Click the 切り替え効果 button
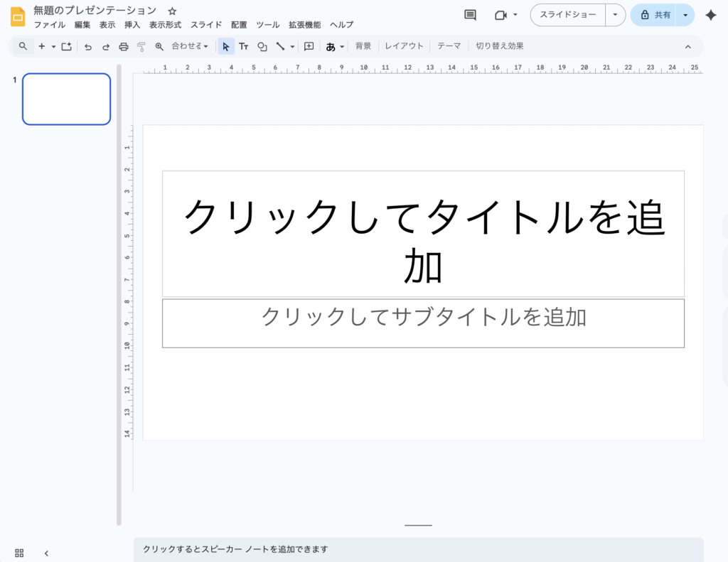 point(499,46)
